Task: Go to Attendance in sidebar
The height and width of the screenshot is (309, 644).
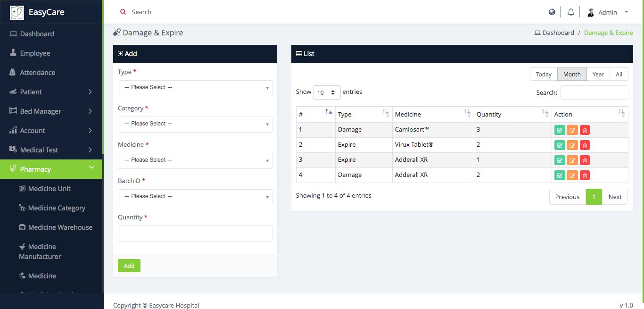Action: tap(37, 73)
